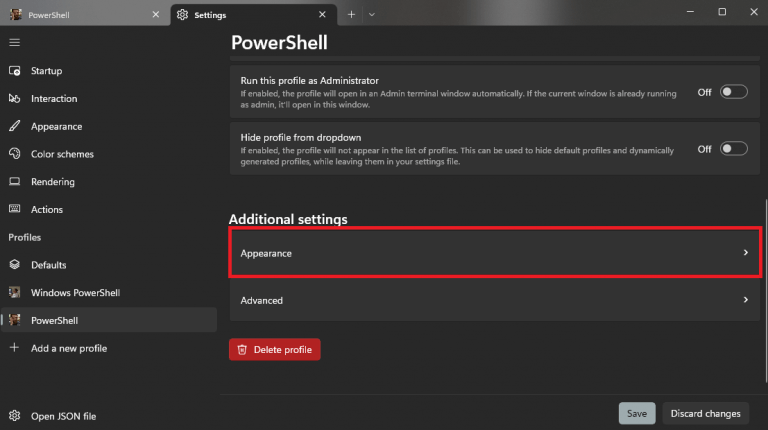Click the Discard changes button
Viewport: 768px width, 430px height.
[x=705, y=414]
